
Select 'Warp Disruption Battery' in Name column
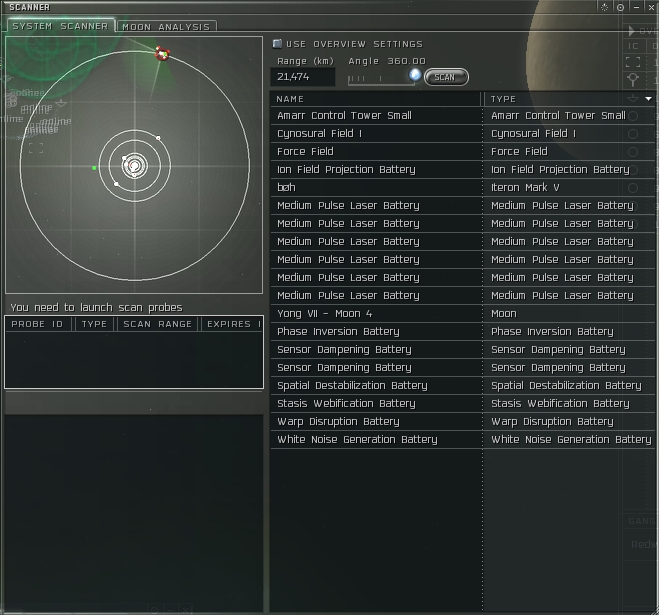338,422
